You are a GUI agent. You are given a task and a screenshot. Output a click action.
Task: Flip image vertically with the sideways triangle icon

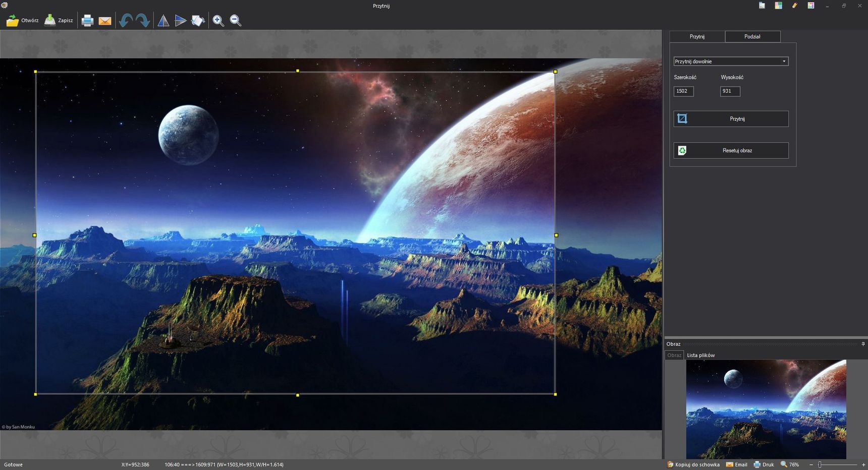coord(181,21)
